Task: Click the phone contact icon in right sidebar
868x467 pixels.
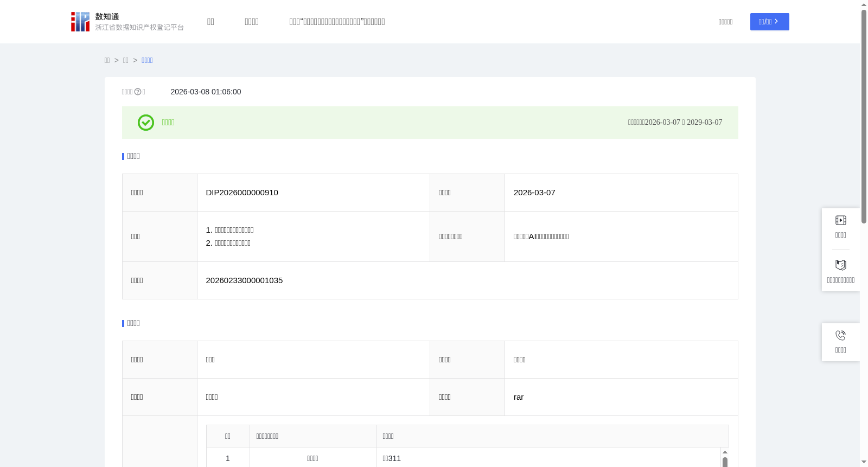Action: (840, 335)
